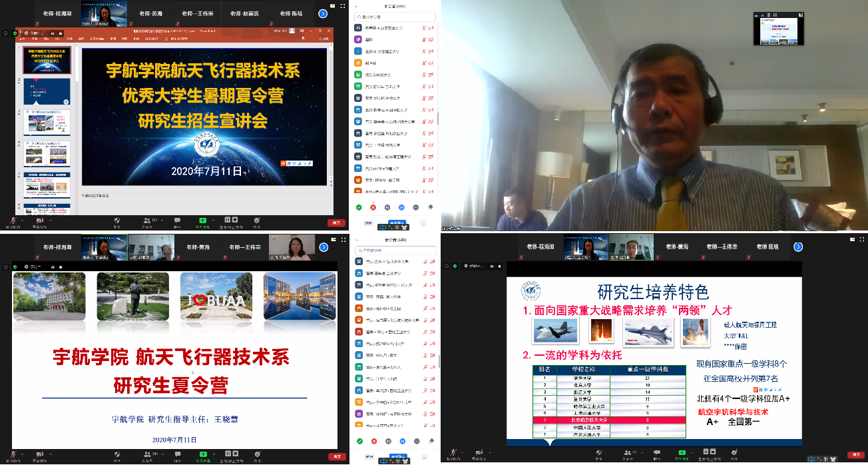
Task: Click green yes reaction in 参会者 (181) panel
Action: pos(359,207)
